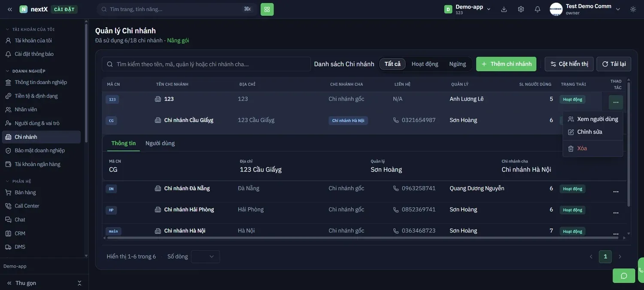Open Bảo mật doanh nghiệp in the sidebar
This screenshot has width=644, height=290.
click(x=41, y=151)
